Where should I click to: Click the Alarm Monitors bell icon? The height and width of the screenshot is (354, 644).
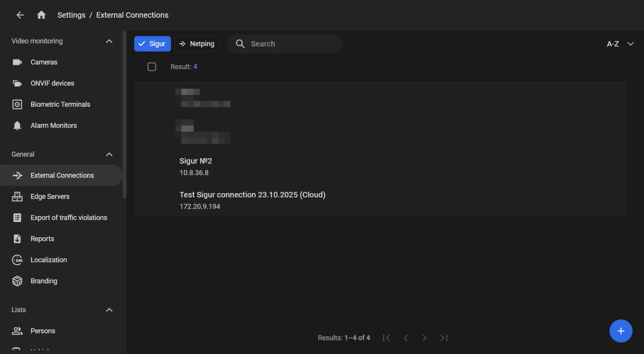point(17,126)
